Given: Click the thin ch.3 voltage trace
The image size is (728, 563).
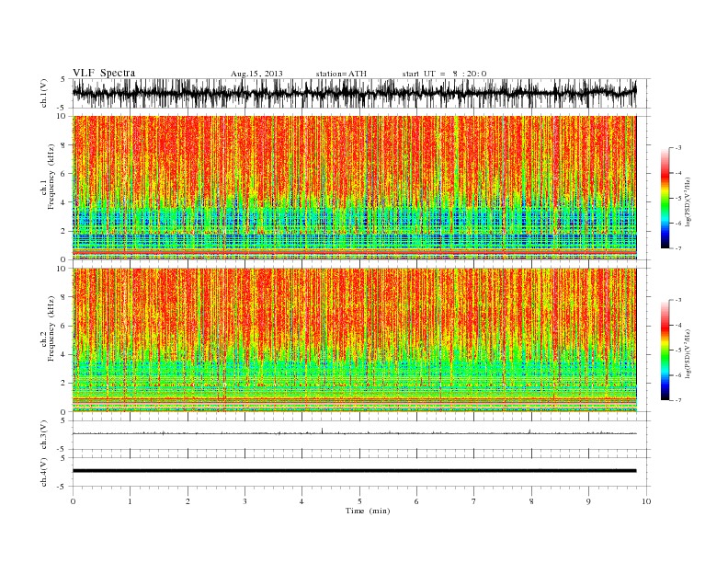Looking at the screenshot, I should [354, 433].
